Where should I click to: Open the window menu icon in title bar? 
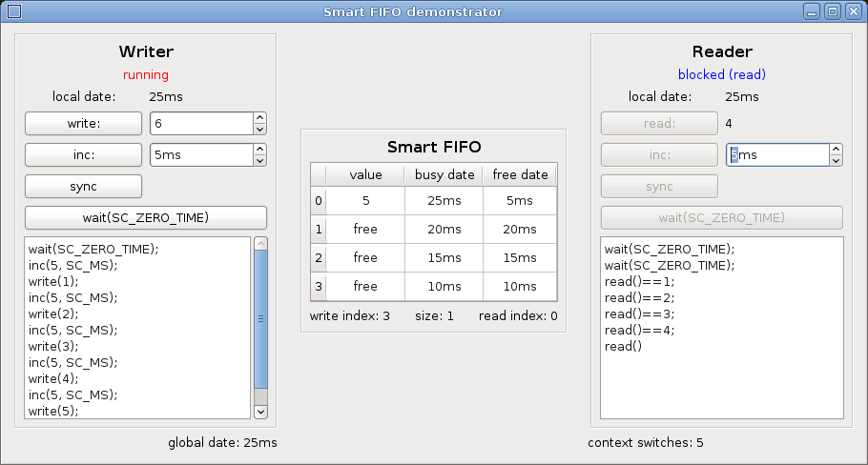click(14, 11)
